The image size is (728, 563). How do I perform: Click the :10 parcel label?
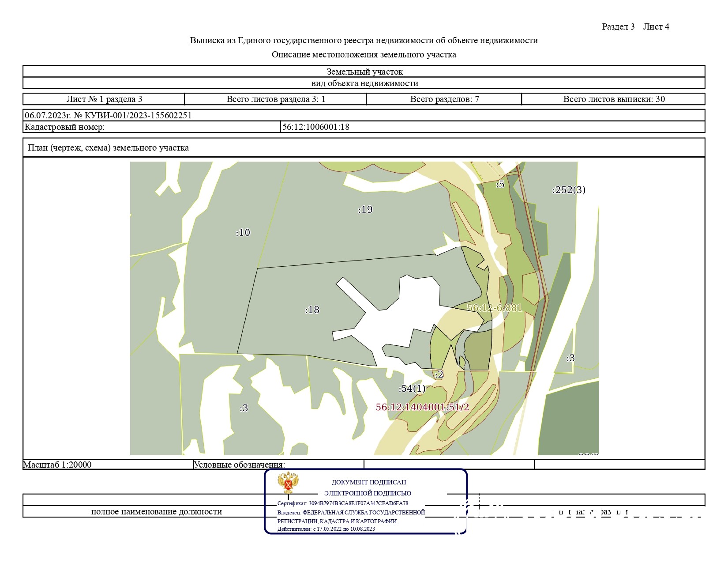tap(243, 233)
